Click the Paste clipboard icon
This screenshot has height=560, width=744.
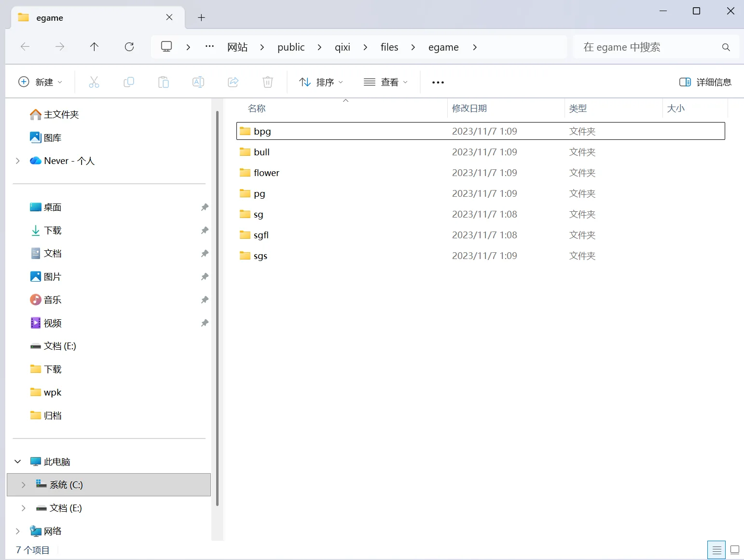pos(164,82)
